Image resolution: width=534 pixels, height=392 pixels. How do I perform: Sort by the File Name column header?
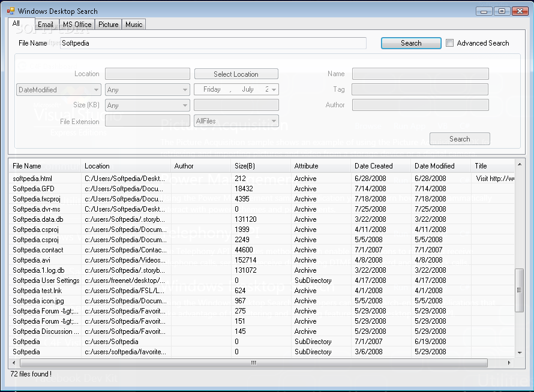pos(45,166)
